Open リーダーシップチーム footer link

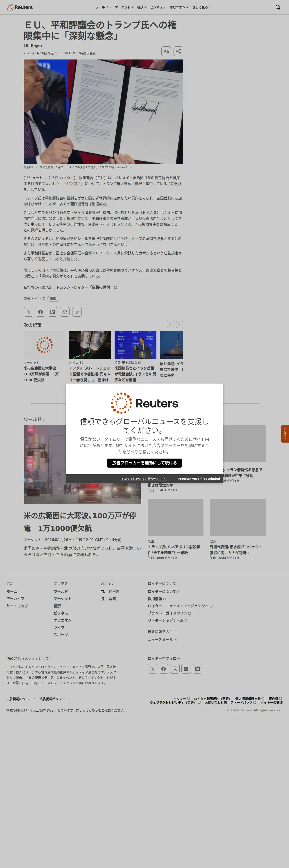click(167, 621)
